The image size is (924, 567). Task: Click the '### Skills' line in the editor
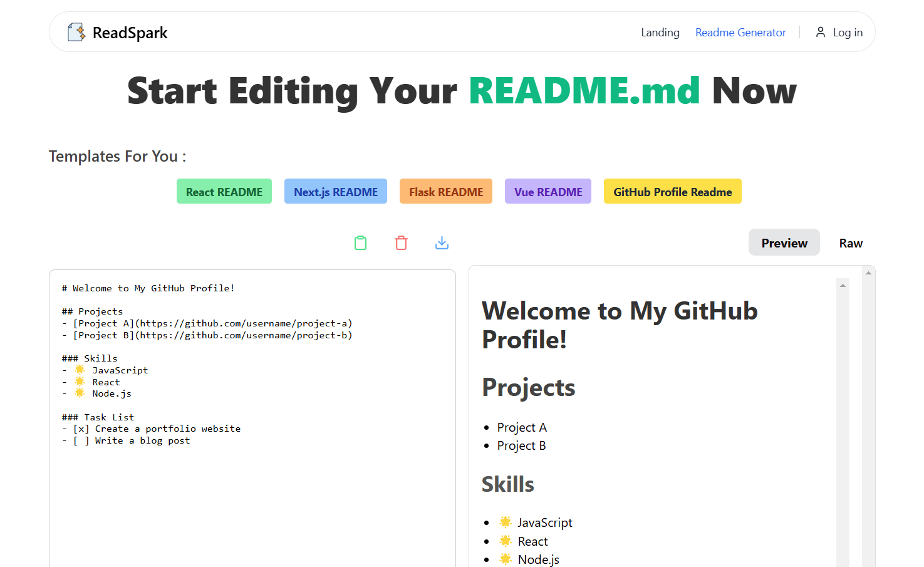click(x=90, y=358)
